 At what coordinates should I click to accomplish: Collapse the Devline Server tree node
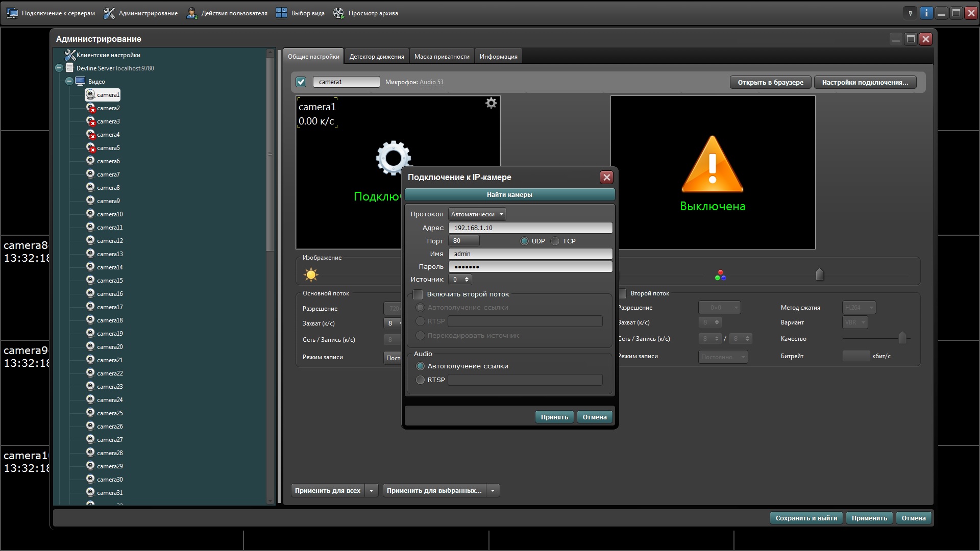[x=59, y=68]
